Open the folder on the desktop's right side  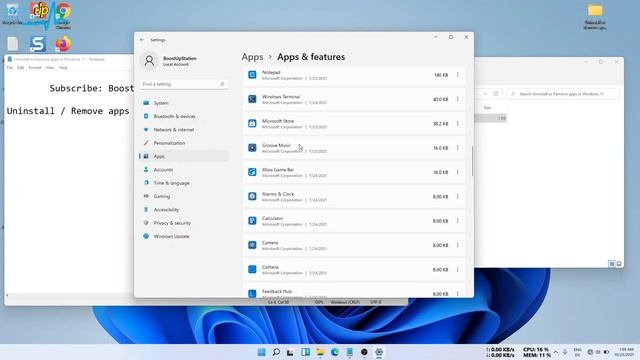tap(595, 16)
